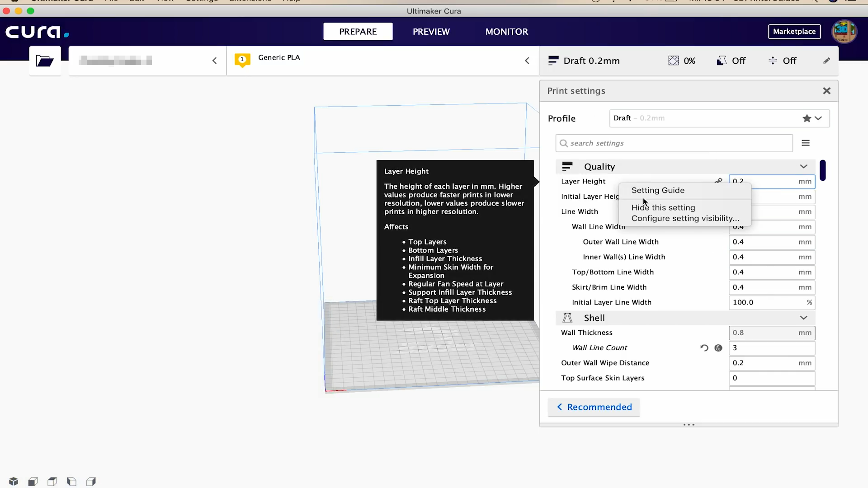
Task: Click the search magnifier icon
Action: click(563, 143)
